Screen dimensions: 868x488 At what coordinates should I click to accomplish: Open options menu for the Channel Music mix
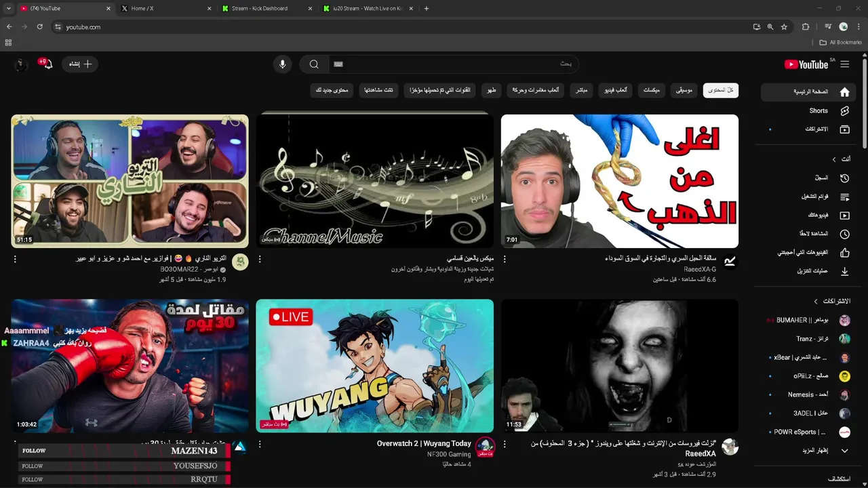coord(260,259)
